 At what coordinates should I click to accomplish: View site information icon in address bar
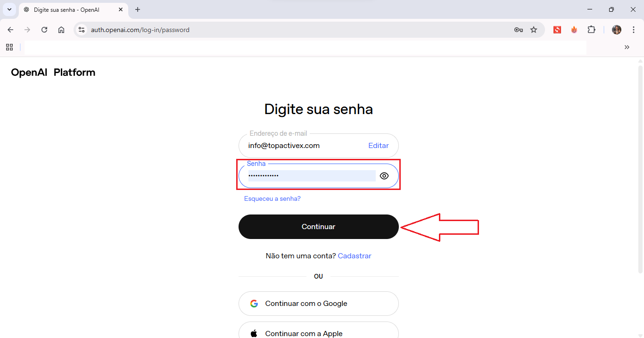(x=82, y=30)
